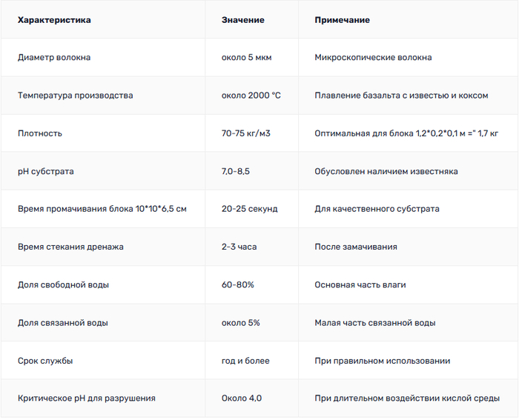Select the "Температура производства" row label
Viewport: 519px width, 420px height.
click(76, 96)
